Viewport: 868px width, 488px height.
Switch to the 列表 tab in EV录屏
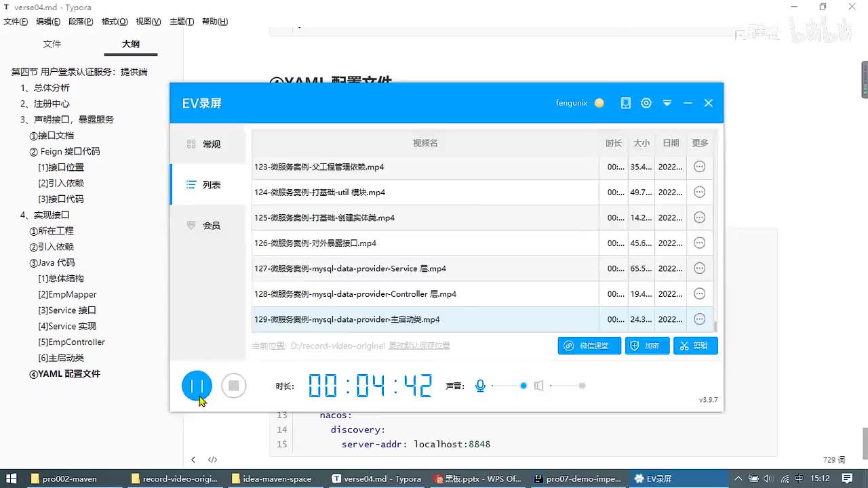click(x=208, y=184)
